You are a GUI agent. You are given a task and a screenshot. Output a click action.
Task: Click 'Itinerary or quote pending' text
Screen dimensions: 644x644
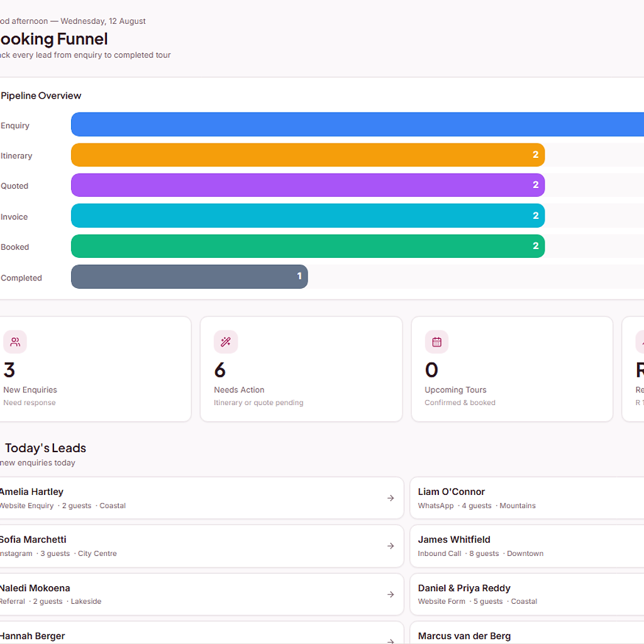click(x=258, y=402)
